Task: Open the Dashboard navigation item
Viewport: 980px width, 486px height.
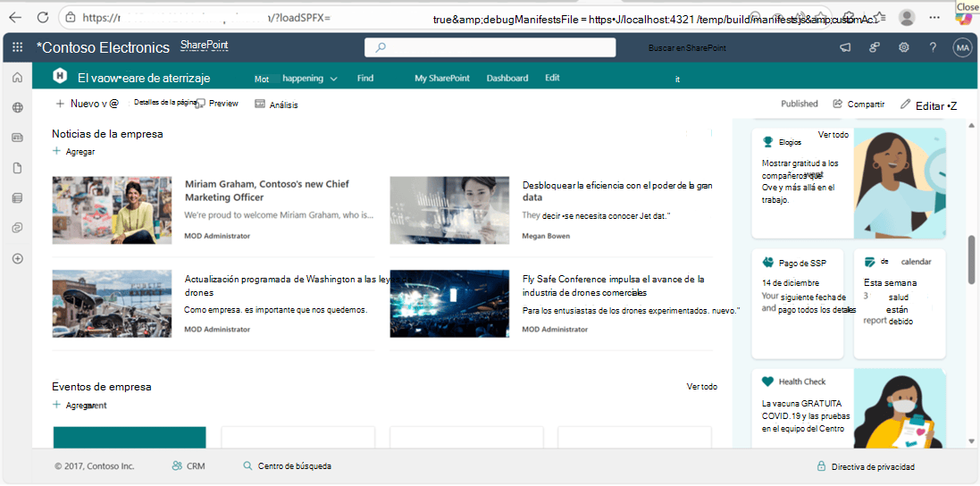Action: coord(507,78)
